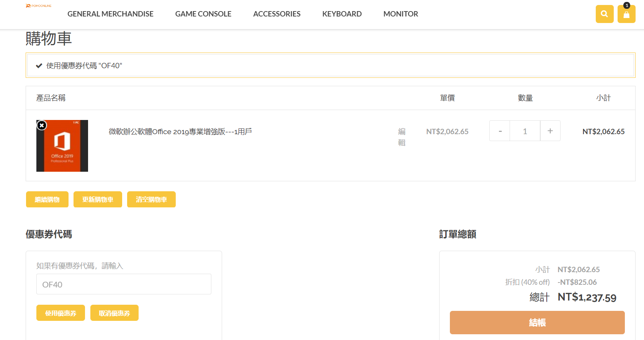Click 使用優惠券 button
This screenshot has height=340, width=644.
pyautogui.click(x=60, y=313)
